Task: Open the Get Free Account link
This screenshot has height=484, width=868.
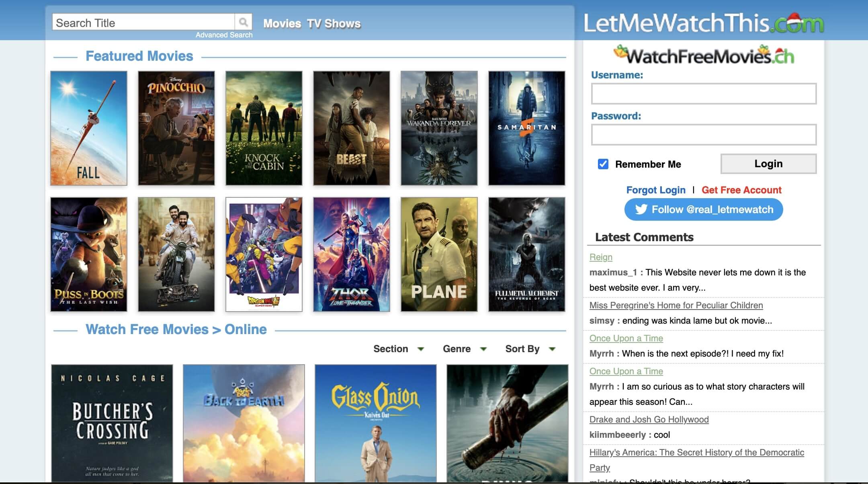Action: tap(741, 190)
